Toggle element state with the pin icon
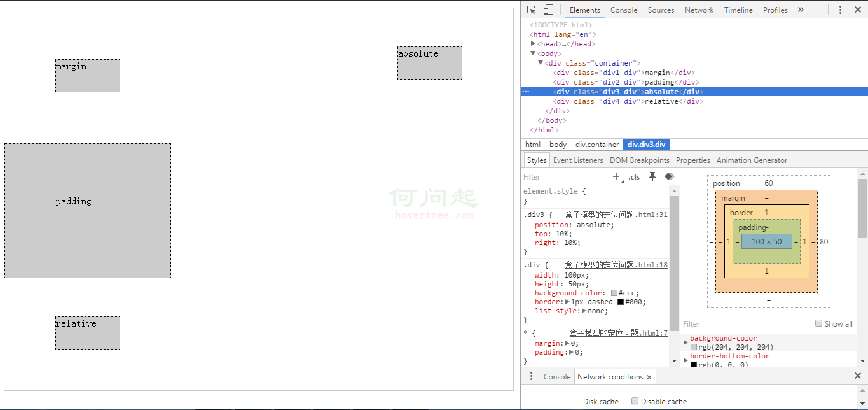The width and height of the screenshot is (868, 410). (x=652, y=177)
